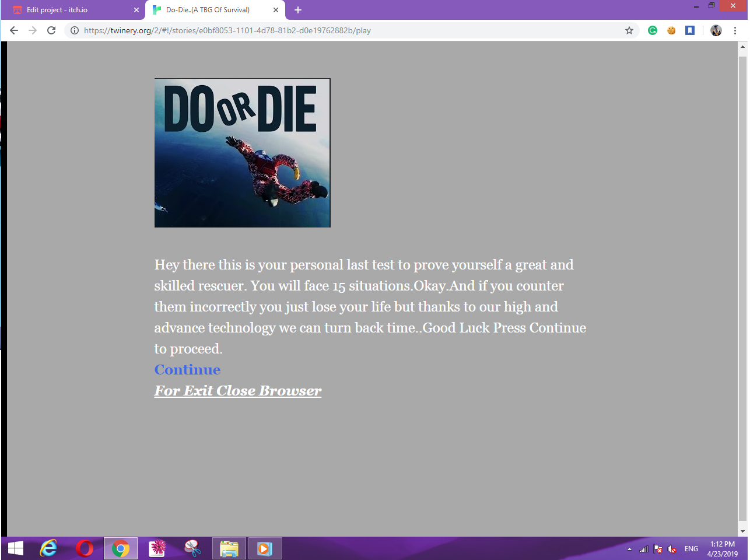The width and height of the screenshot is (750, 560).
Task: Open the Chrome three-dot menu
Action: (735, 30)
